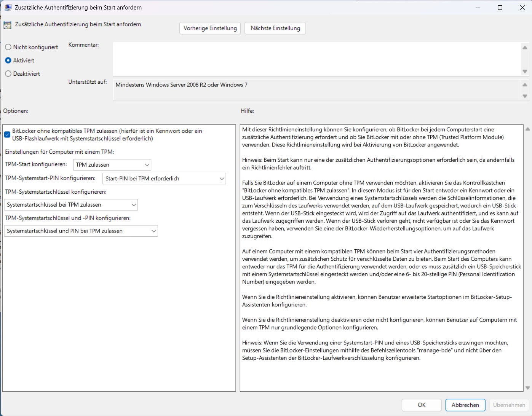The height and width of the screenshot is (416, 532).
Task: Click the Abbrechen button
Action: pyautogui.click(x=465, y=405)
